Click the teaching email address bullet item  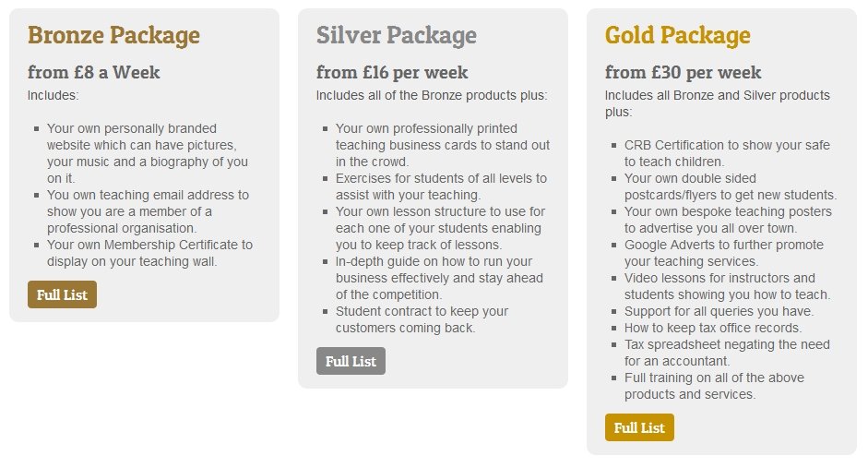click(x=148, y=211)
